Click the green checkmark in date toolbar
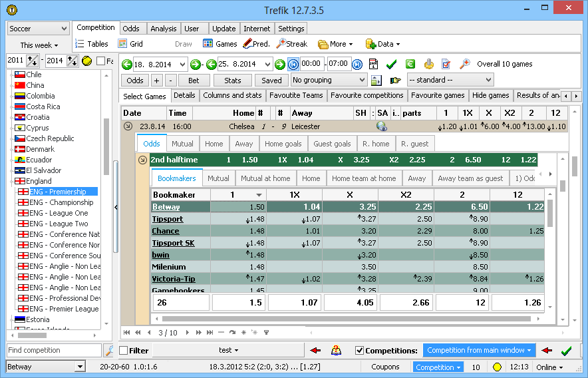The height and width of the screenshot is (378, 588). (x=391, y=65)
